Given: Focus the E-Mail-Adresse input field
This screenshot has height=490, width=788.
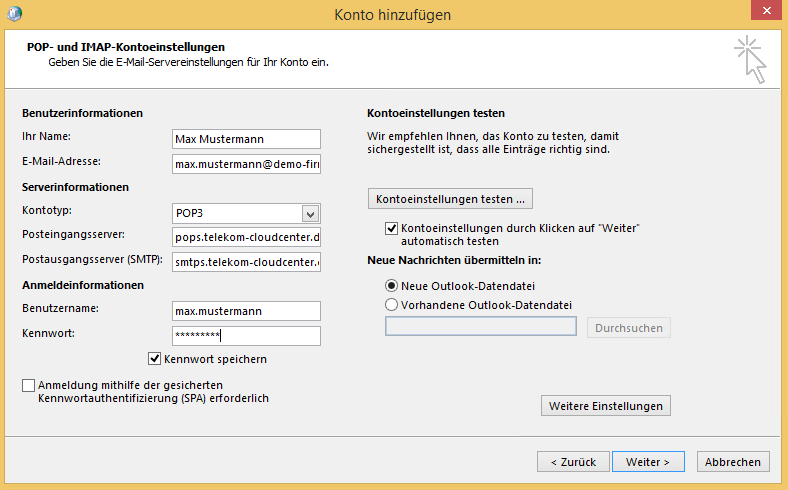Looking at the screenshot, I should pyautogui.click(x=246, y=163).
